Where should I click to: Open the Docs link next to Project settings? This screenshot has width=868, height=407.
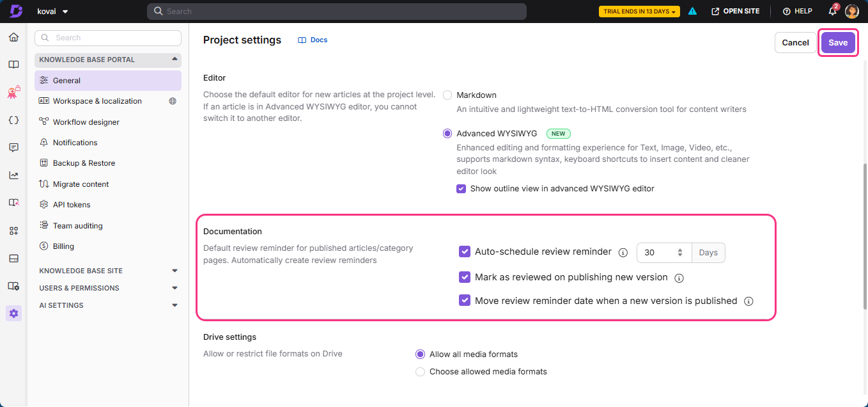(x=313, y=40)
